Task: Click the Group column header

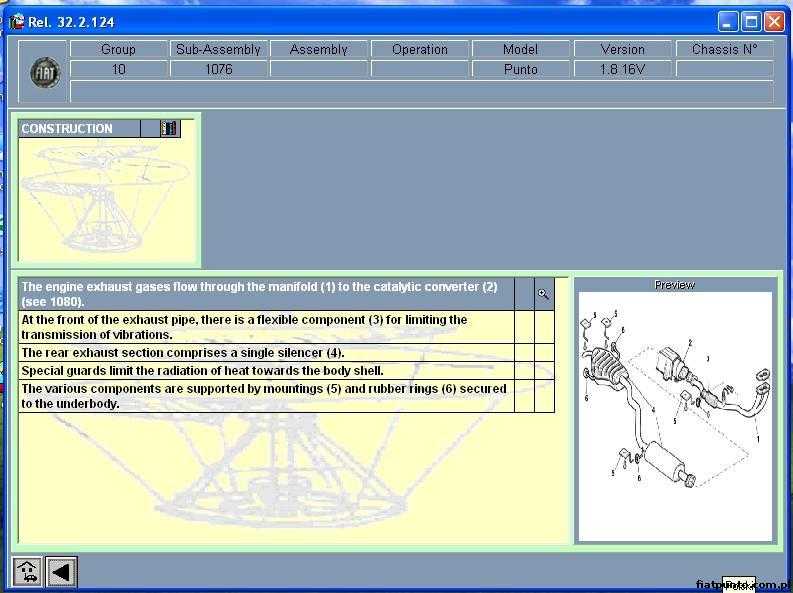Action: pyautogui.click(x=119, y=49)
